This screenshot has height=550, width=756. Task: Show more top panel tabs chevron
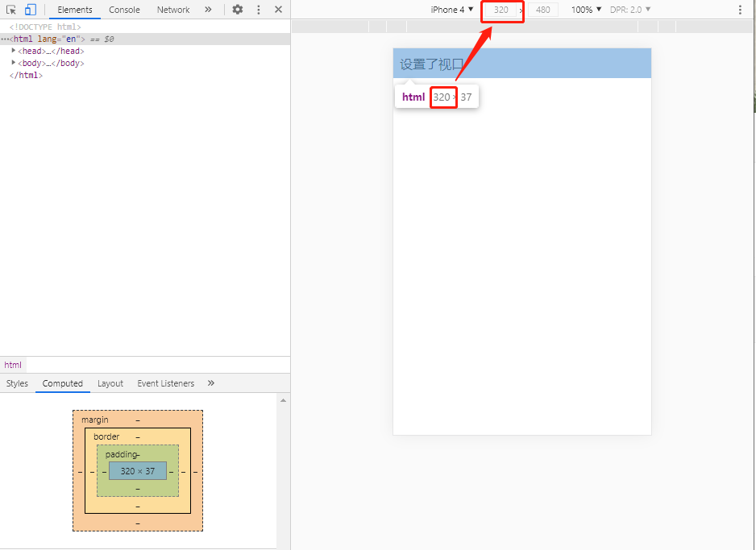click(208, 10)
